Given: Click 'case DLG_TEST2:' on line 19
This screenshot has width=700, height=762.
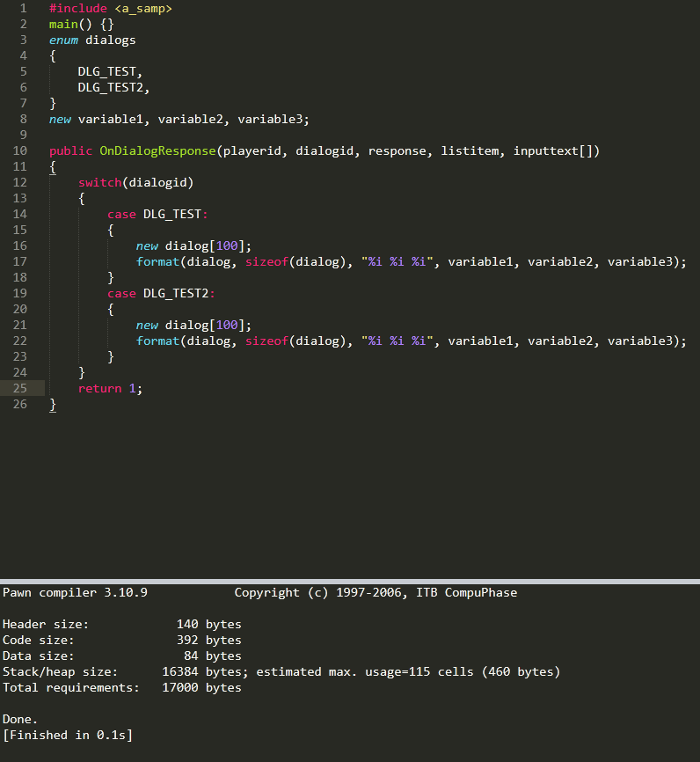Looking at the screenshot, I should point(161,294).
